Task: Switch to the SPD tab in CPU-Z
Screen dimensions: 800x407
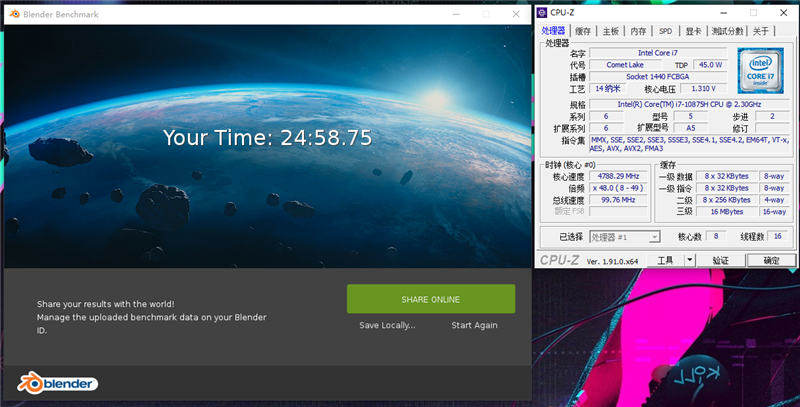Action: click(665, 31)
